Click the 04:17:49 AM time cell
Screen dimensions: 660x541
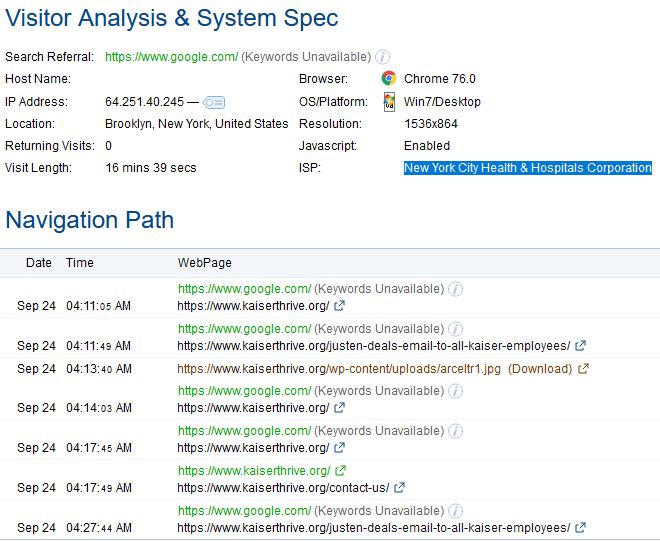coord(99,488)
